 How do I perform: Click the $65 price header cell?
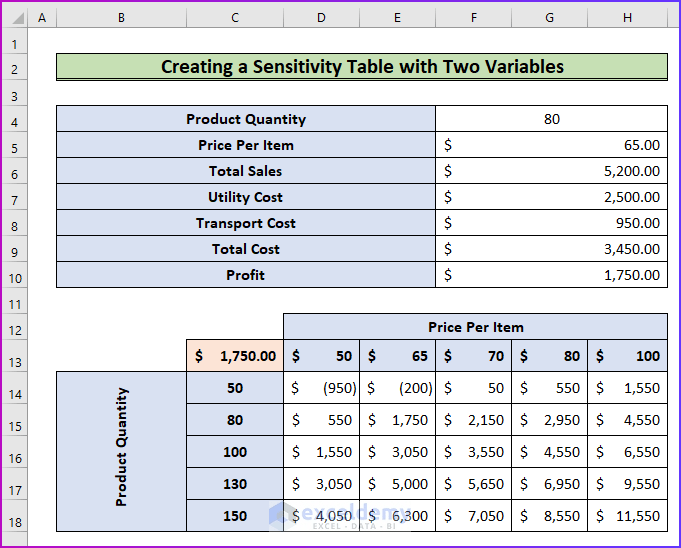coord(397,356)
